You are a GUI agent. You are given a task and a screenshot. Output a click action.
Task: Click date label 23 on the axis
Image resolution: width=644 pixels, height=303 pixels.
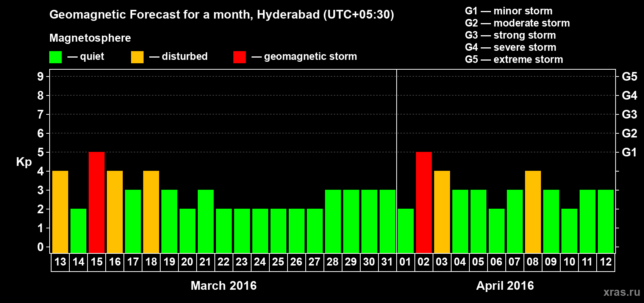242,262
